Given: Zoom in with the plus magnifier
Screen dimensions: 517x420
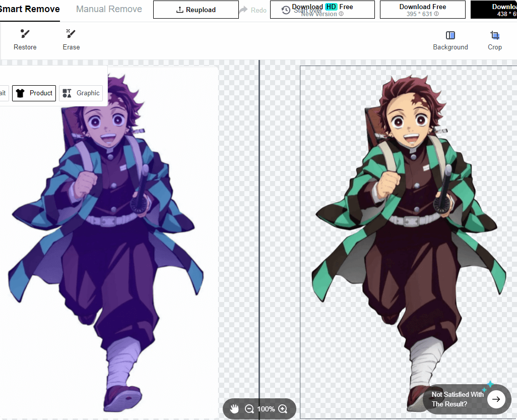Looking at the screenshot, I should 283,409.
